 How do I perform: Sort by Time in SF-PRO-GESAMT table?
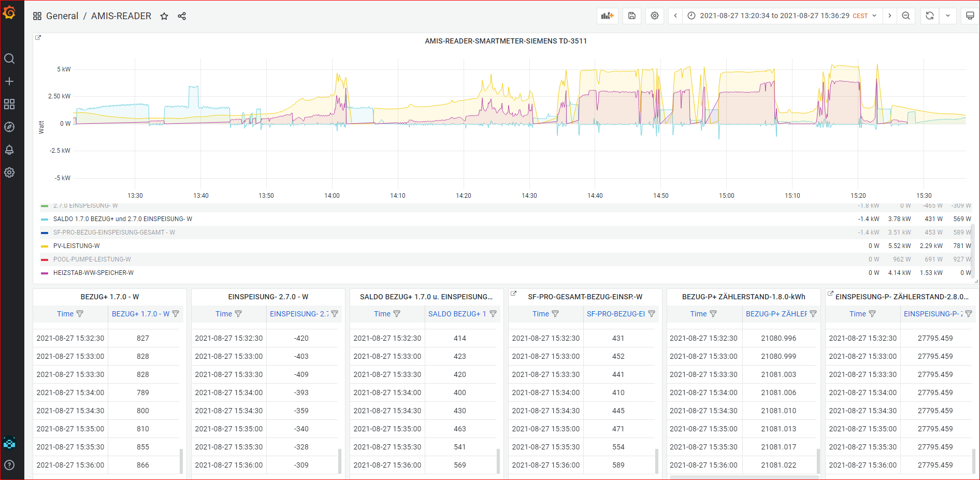pyautogui.click(x=541, y=314)
